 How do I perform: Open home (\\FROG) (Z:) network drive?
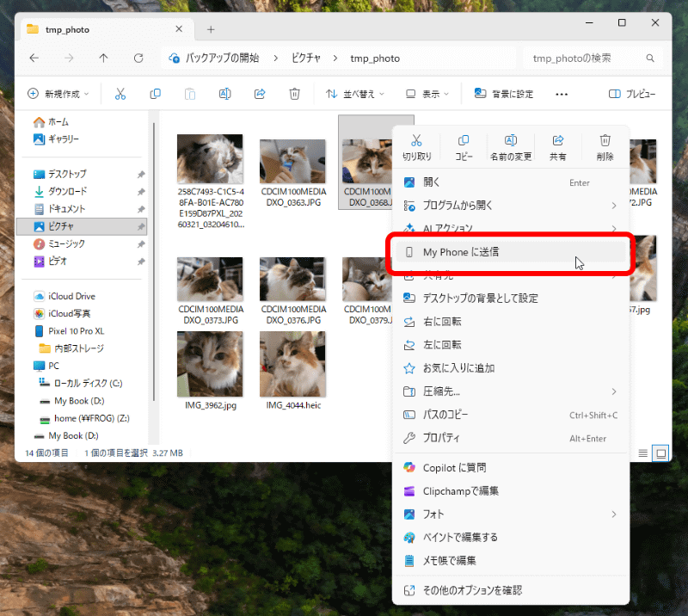(x=82, y=418)
